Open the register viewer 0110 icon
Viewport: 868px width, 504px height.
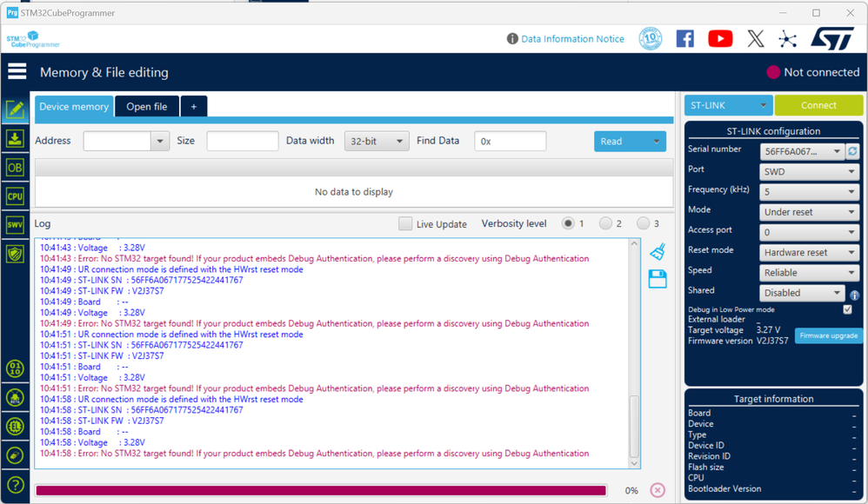click(15, 368)
